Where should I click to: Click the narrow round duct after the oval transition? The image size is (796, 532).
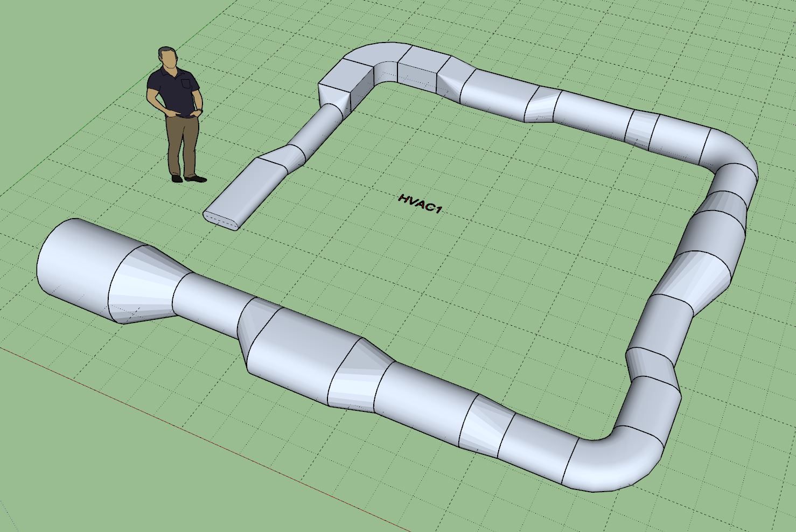318,129
